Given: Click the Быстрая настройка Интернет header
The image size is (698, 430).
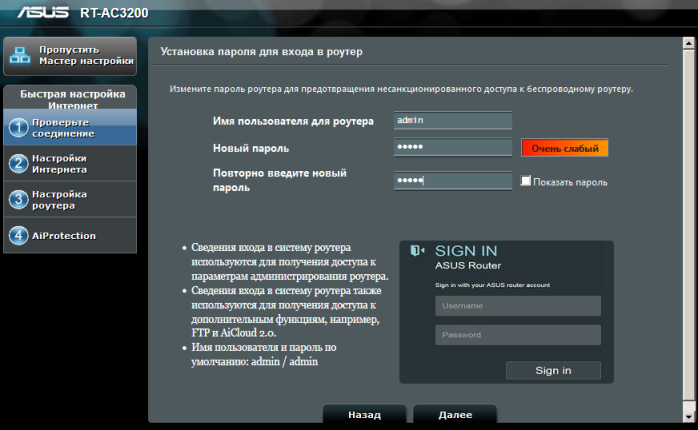Looking at the screenshot, I should pos(70,98).
